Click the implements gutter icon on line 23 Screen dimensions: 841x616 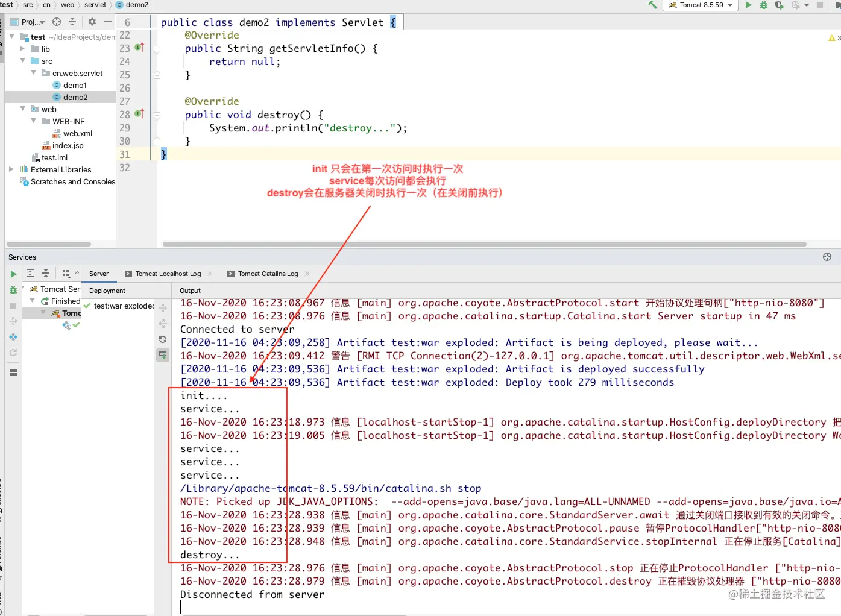(139, 47)
